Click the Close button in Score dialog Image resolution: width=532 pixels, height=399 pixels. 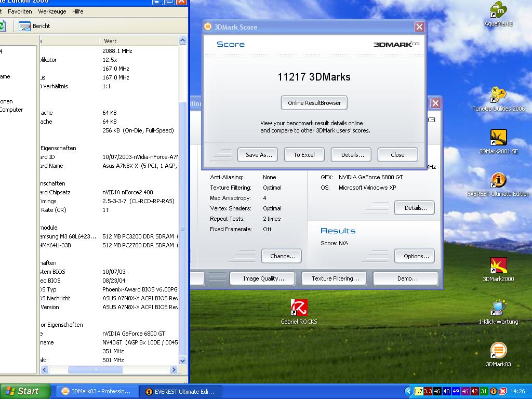pyautogui.click(x=397, y=155)
